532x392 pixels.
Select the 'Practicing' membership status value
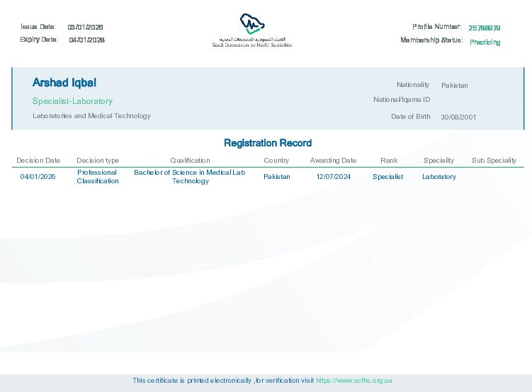point(485,42)
